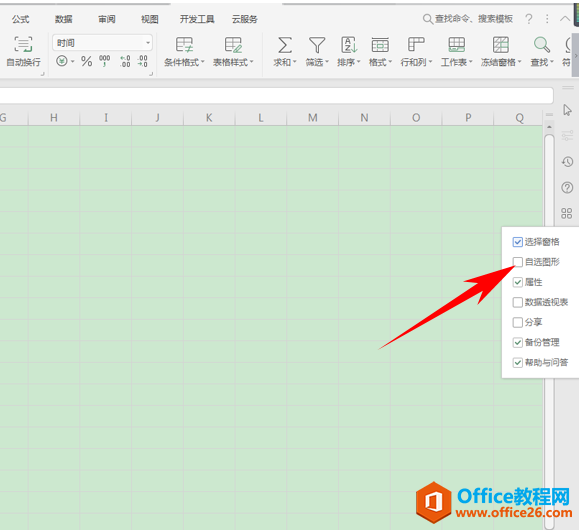
Task: Decrease decimal places
Action: pyautogui.click(x=143, y=61)
